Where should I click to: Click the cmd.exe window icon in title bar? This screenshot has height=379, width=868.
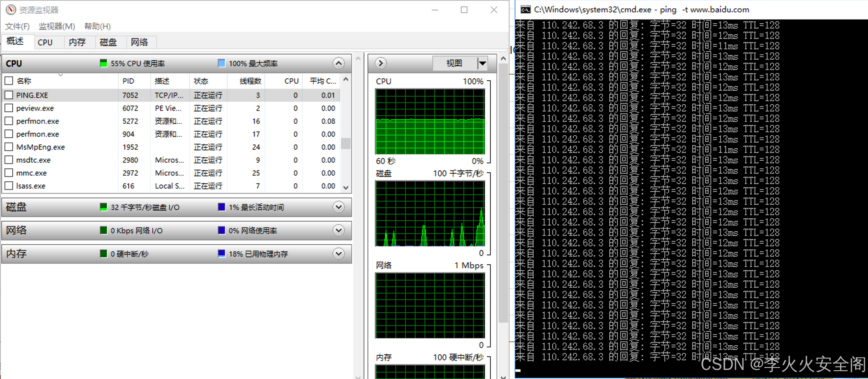click(525, 10)
